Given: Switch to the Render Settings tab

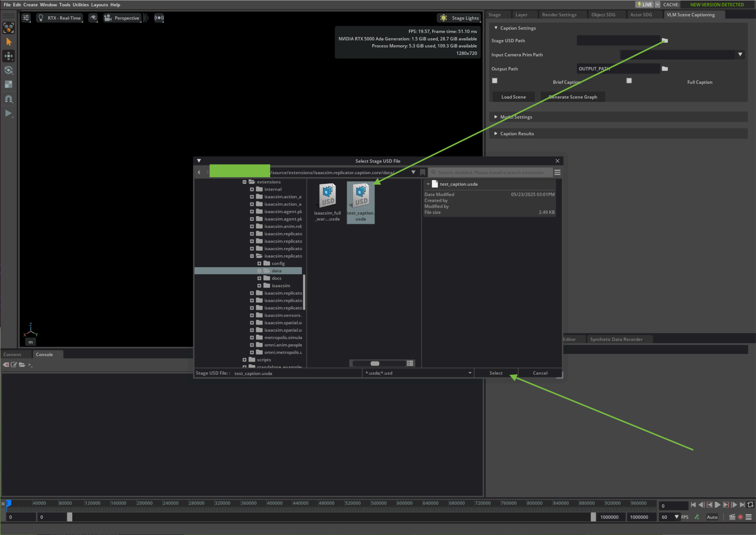Looking at the screenshot, I should [x=559, y=14].
